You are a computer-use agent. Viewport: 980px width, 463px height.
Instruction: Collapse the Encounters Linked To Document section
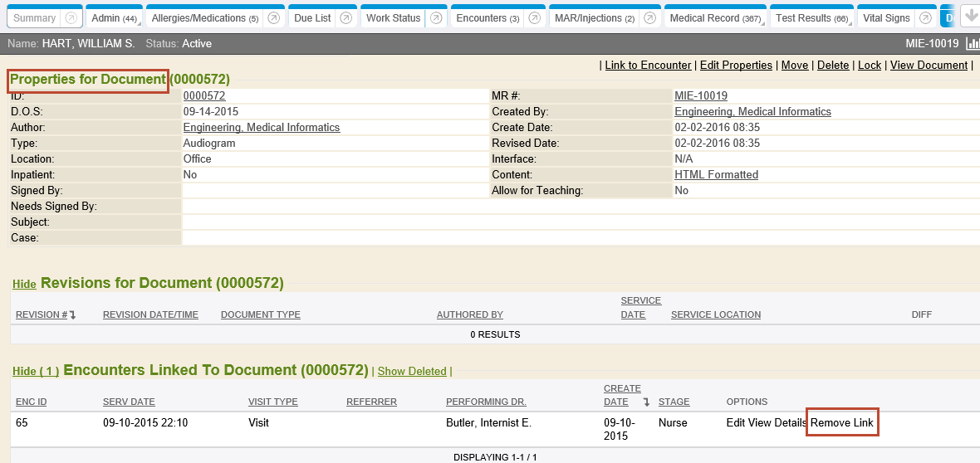pyautogui.click(x=36, y=372)
